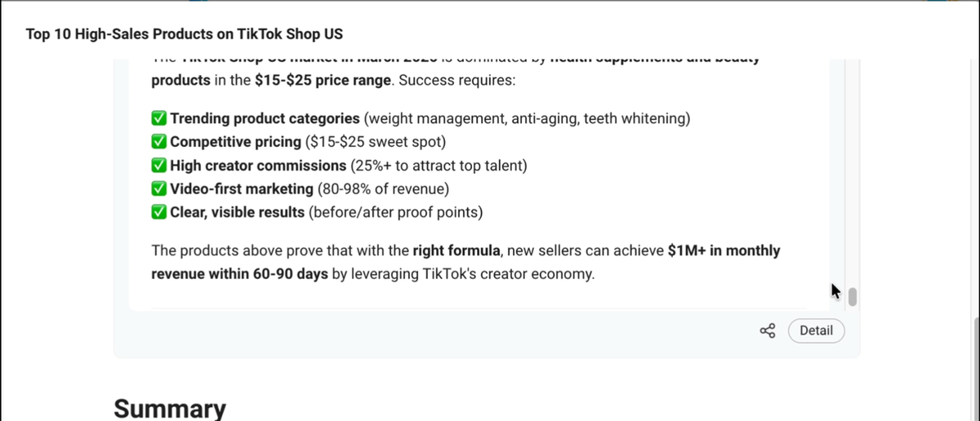Click the bold text "High creator commissions"
The height and width of the screenshot is (421, 980).
coord(258,166)
